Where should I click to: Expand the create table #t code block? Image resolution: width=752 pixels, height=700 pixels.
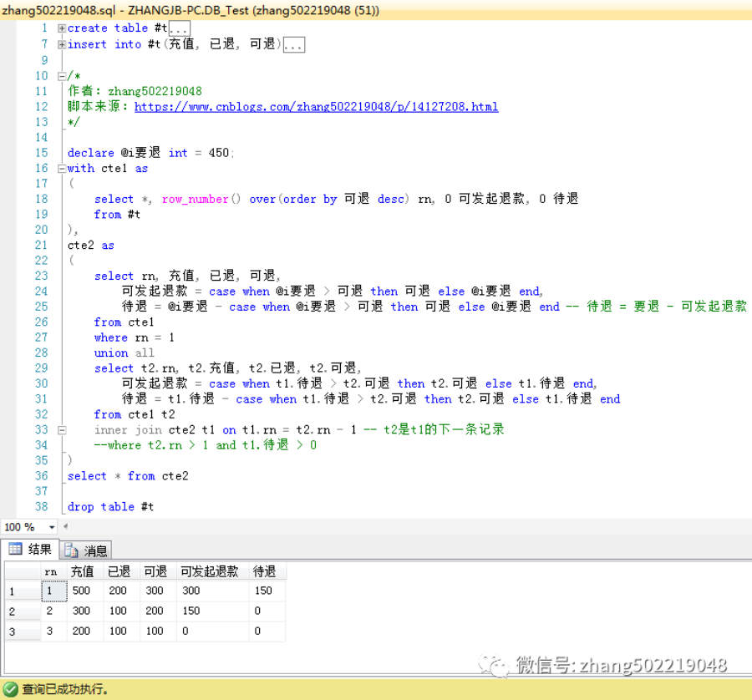pyautogui.click(x=62, y=28)
